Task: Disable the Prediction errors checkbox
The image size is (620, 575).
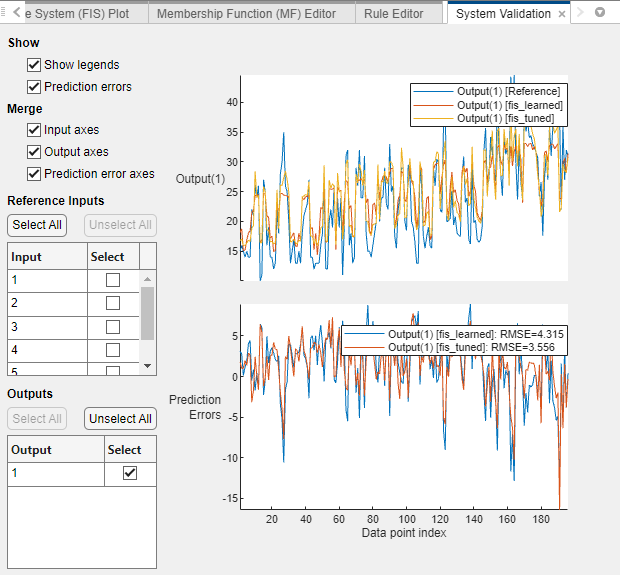Action: coord(34,87)
